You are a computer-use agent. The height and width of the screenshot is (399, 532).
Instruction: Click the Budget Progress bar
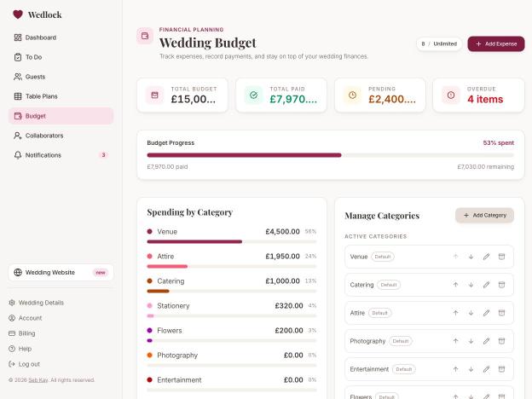coord(331,155)
